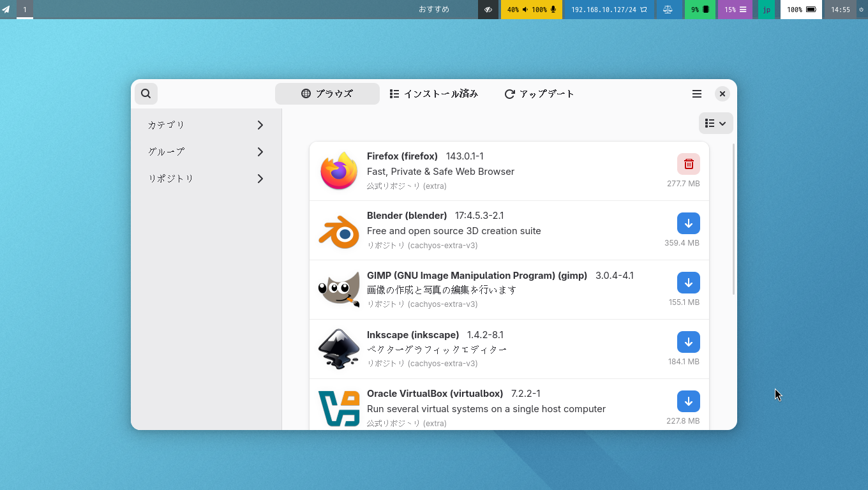Image resolution: width=868 pixels, height=490 pixels.
Task: Open the Blender (blender) package title
Action: click(407, 216)
